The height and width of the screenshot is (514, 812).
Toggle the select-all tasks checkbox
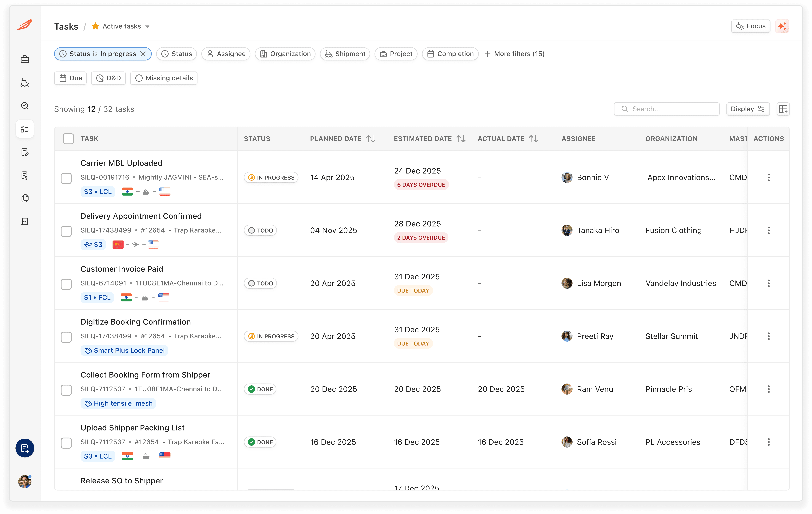(68, 139)
